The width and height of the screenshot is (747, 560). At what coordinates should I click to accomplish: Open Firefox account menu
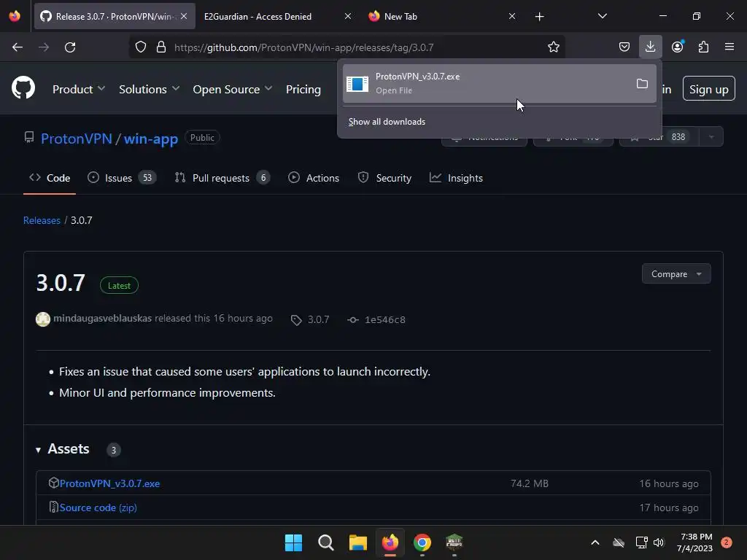677,47
